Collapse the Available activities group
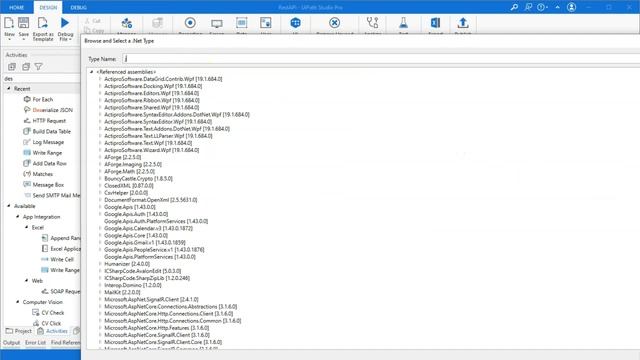Screen dimensions: 640x360 click(x=9, y=206)
